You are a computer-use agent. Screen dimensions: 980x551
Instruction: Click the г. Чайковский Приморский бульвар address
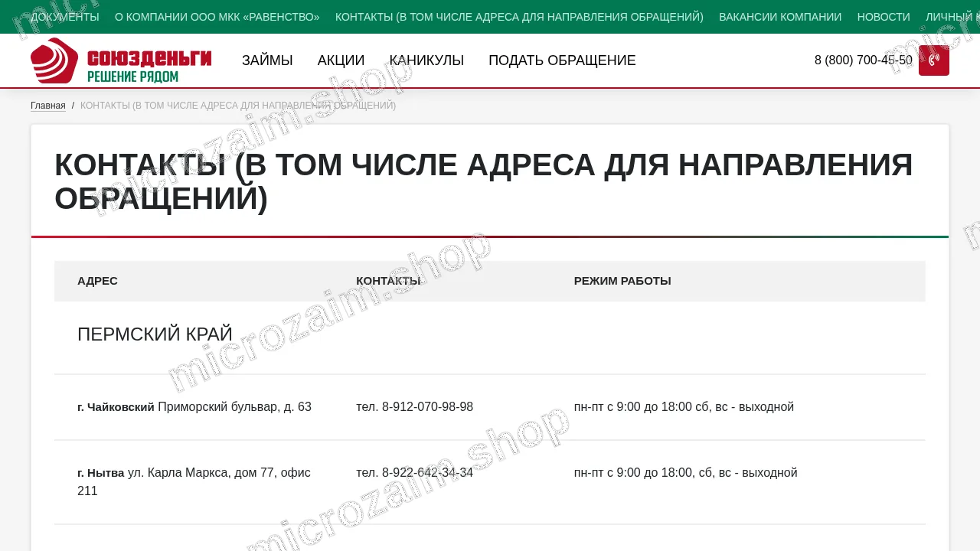click(x=194, y=407)
